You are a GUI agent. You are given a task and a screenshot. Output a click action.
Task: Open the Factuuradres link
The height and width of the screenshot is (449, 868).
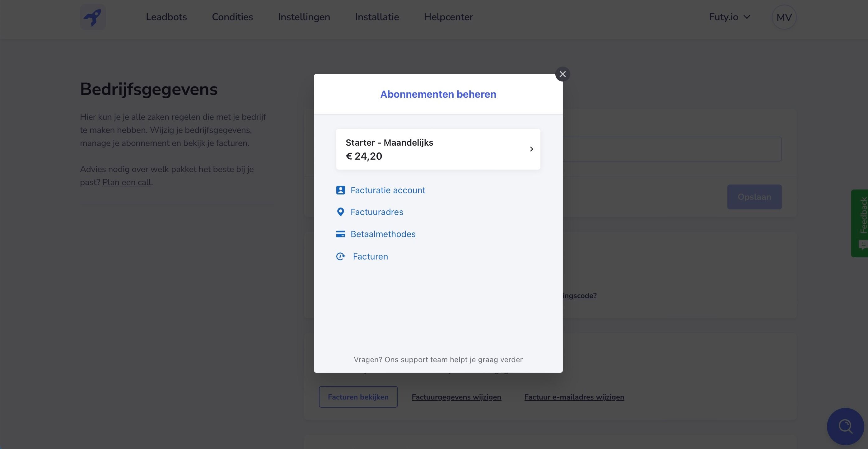(377, 212)
